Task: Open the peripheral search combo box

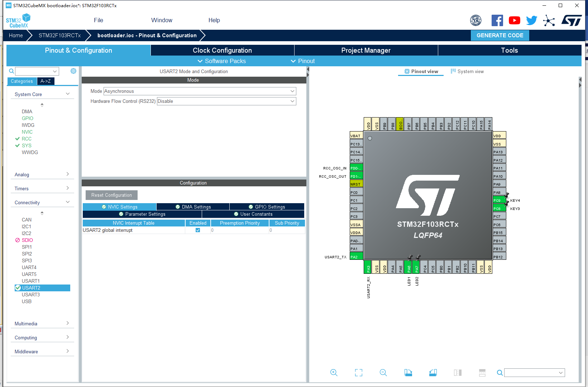Action: 37,71
